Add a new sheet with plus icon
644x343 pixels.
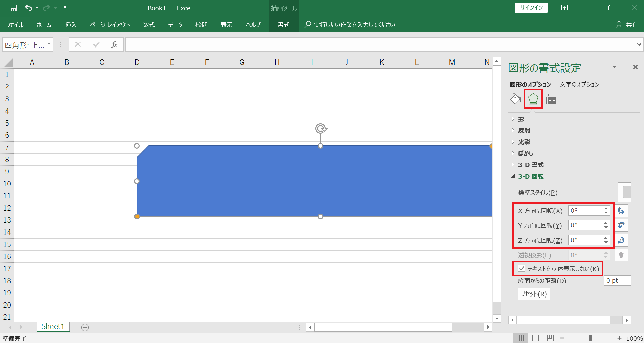coord(85,327)
